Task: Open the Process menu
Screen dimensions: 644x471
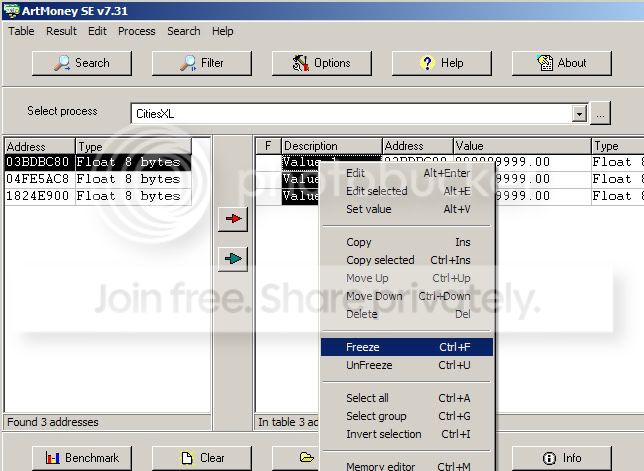Action: 137,31
